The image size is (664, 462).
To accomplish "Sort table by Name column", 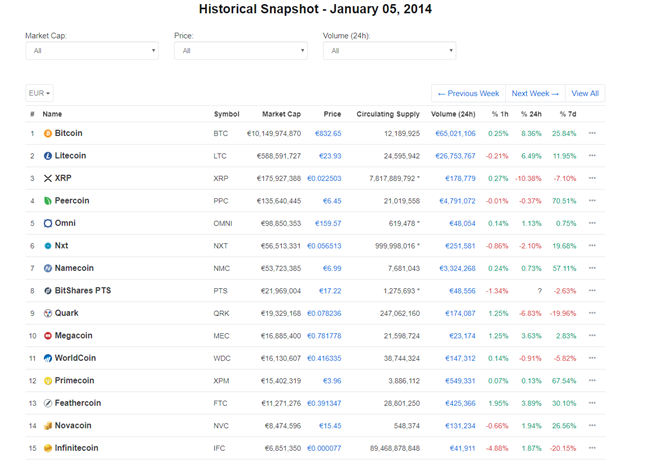I will coord(52,114).
